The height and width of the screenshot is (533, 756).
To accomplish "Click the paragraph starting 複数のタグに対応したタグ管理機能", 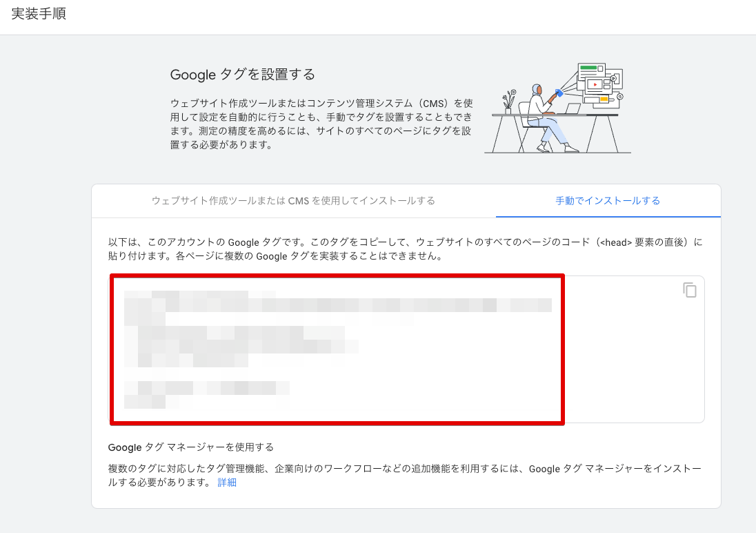I will [405, 476].
